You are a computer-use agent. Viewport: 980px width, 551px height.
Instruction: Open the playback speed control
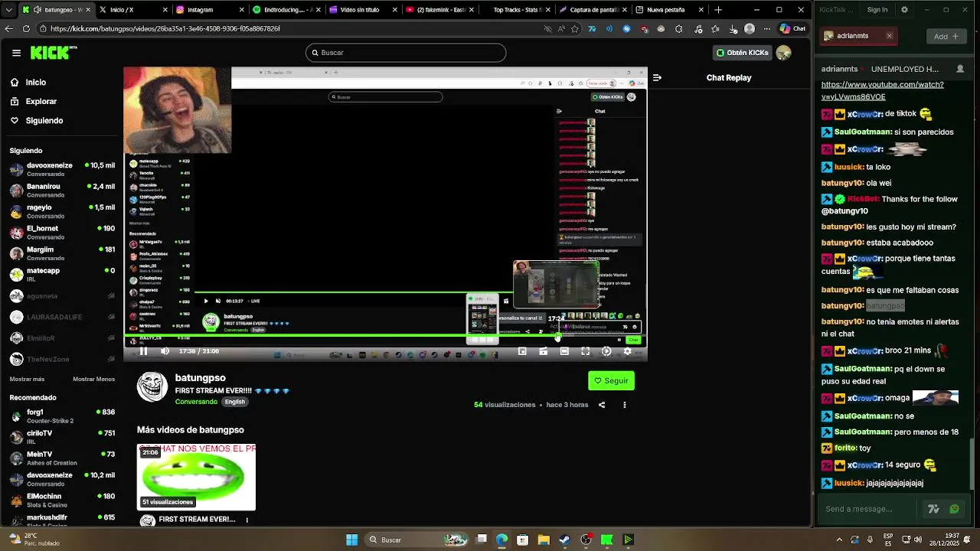coord(606,351)
